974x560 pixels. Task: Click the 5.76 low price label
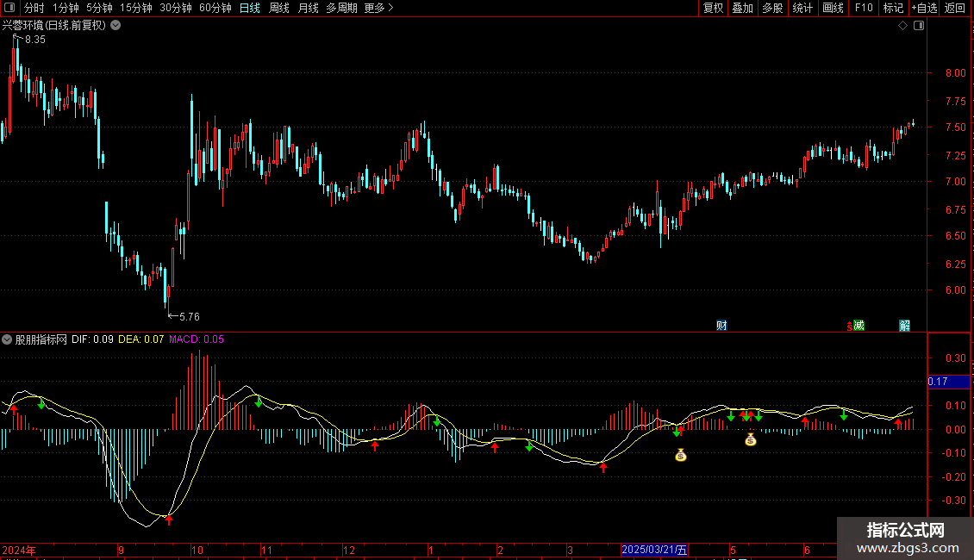[x=190, y=317]
